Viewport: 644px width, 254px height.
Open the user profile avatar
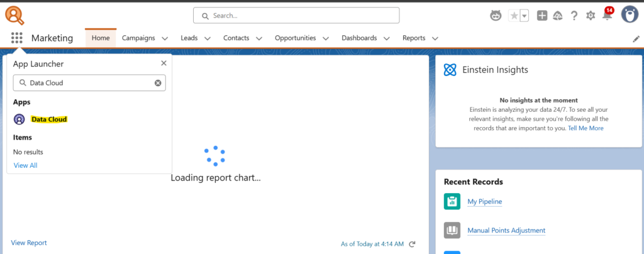point(630,14)
